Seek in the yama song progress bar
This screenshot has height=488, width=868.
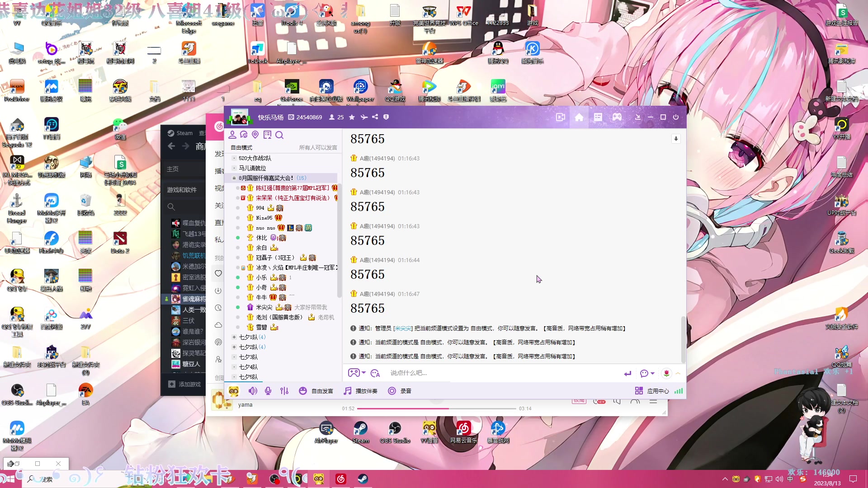click(x=436, y=408)
